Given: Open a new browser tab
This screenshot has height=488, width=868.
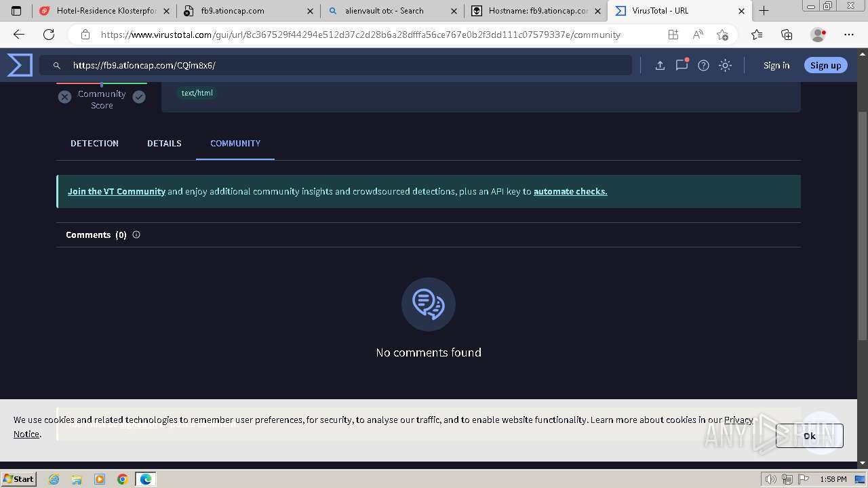Looking at the screenshot, I should (x=764, y=11).
